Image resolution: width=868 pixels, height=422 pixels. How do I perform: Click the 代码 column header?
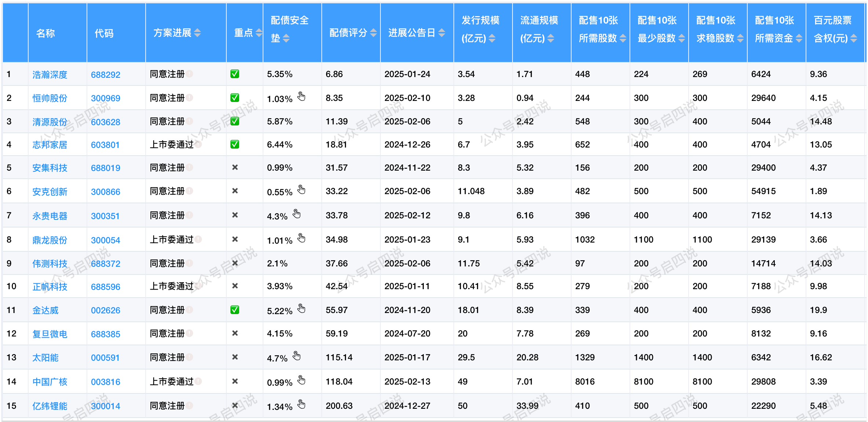click(x=104, y=33)
